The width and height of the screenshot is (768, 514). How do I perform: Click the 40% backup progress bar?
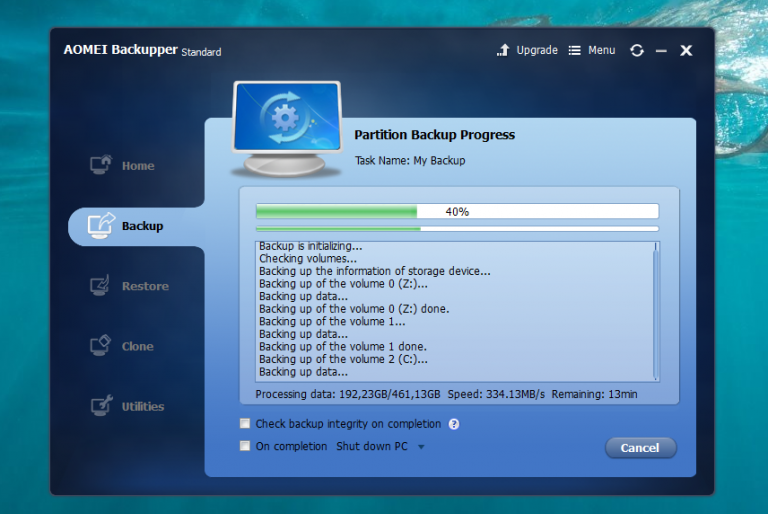click(457, 211)
